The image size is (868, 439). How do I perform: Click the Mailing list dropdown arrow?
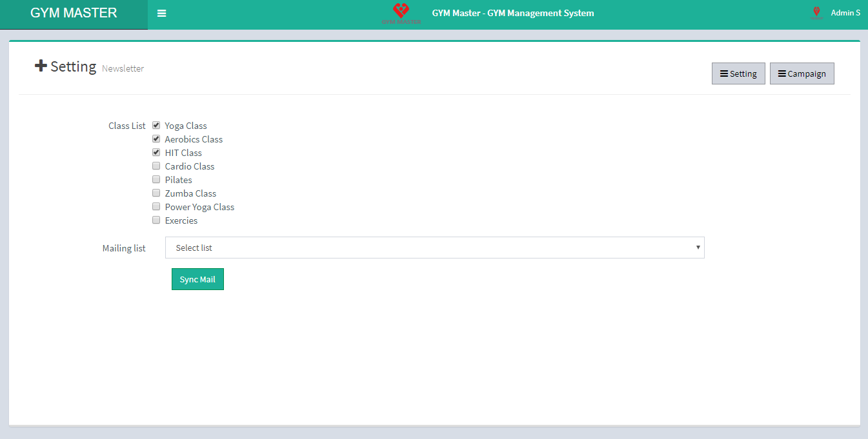click(x=698, y=248)
